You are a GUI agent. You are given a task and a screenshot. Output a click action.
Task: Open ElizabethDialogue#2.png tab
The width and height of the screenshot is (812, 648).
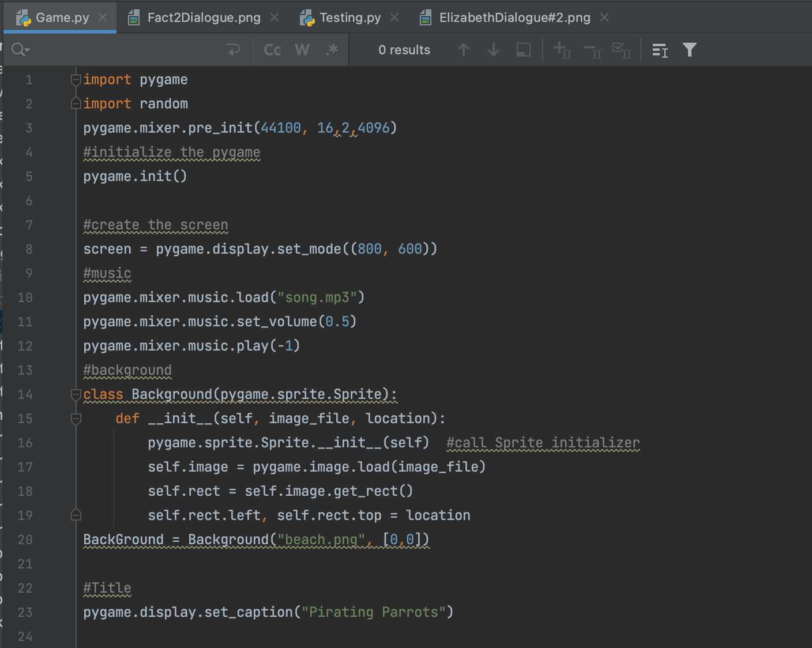515,17
